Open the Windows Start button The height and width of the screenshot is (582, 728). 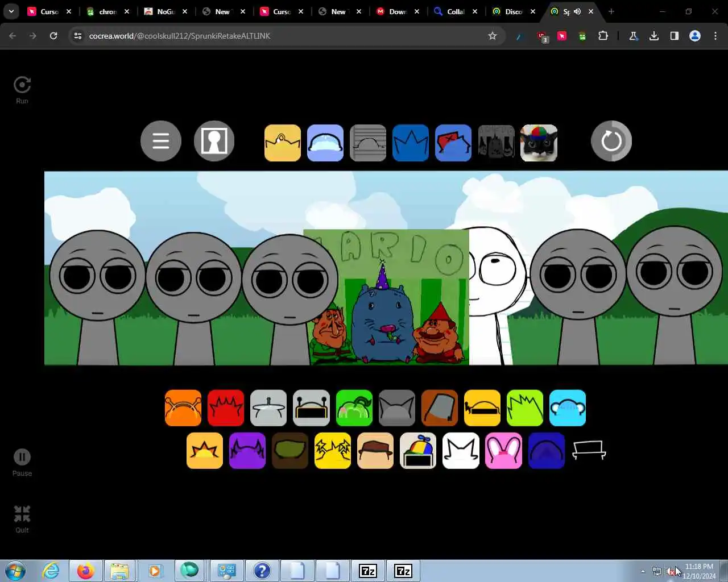click(15, 571)
